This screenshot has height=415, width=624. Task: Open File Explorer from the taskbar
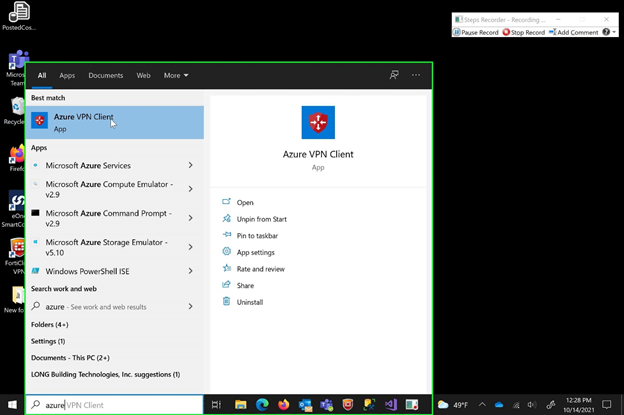(x=240, y=405)
